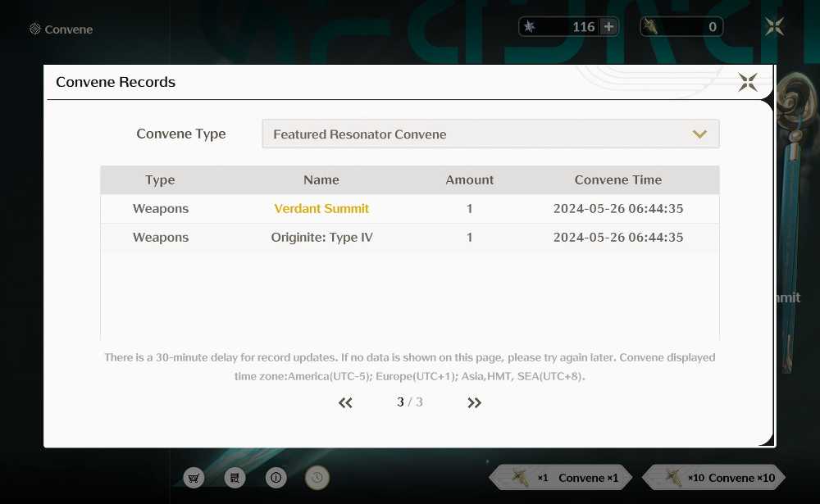
Task: Click the Convene x10 button
Action: pyautogui.click(x=714, y=478)
